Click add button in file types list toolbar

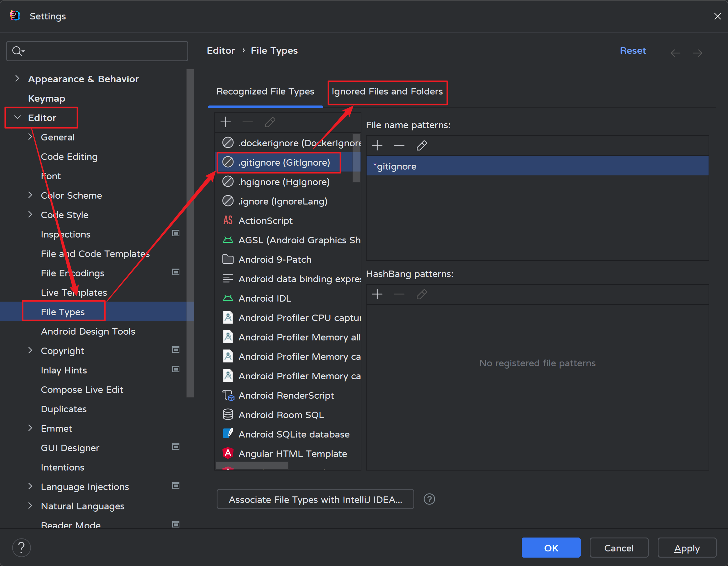tap(226, 122)
